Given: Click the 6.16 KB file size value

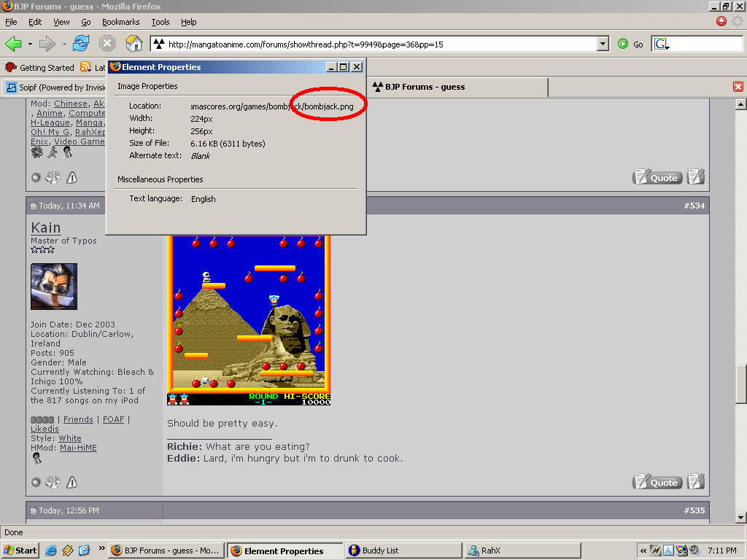Looking at the screenshot, I should [x=228, y=144].
